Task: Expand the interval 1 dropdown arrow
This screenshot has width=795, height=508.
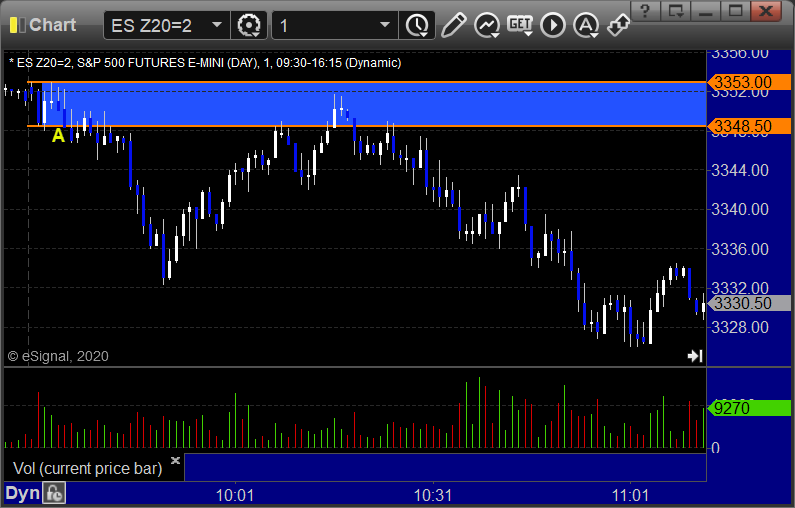Action: pos(385,25)
